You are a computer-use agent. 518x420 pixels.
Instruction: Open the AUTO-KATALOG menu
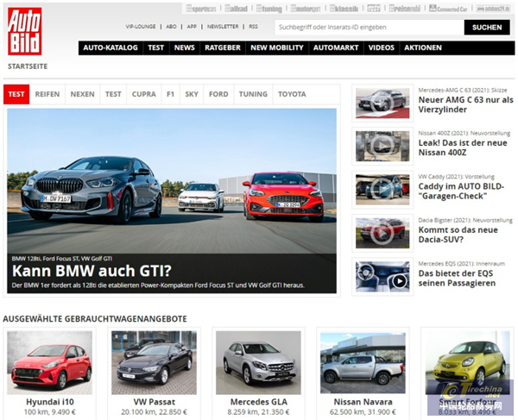click(x=111, y=47)
